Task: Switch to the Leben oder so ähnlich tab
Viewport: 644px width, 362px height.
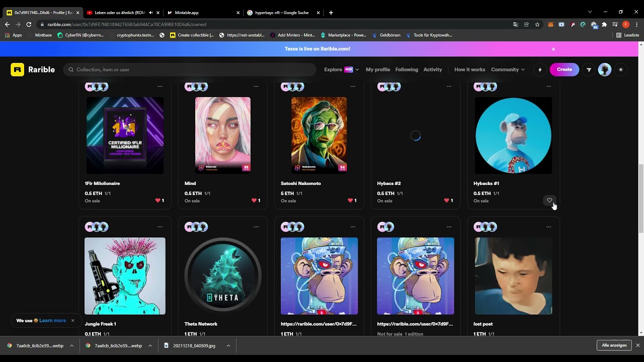Action: [123, 13]
